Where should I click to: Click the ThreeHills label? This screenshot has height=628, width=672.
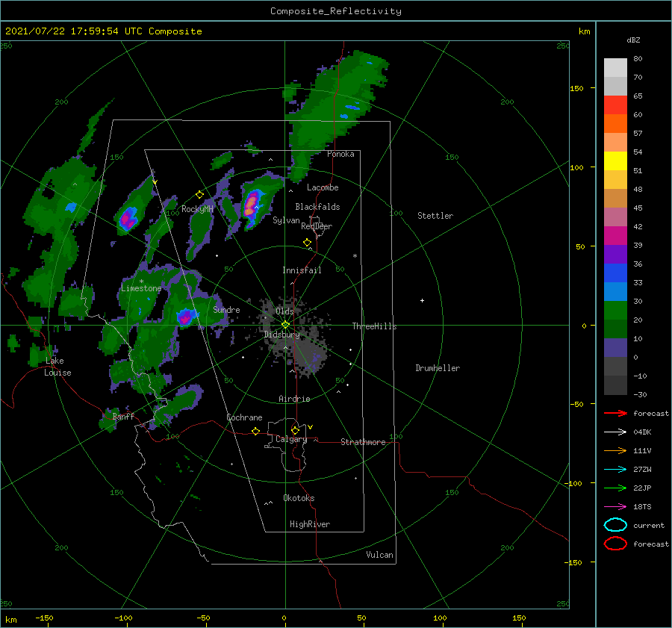coord(374,326)
